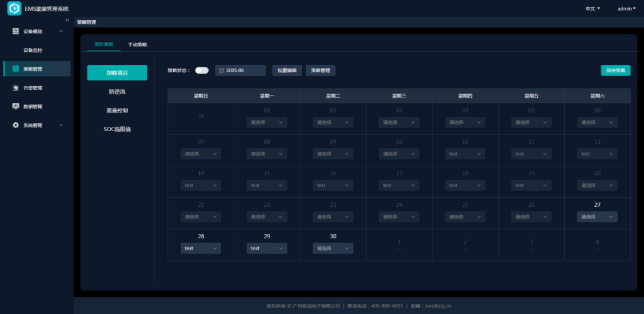This screenshot has width=644, height=314.
Task: Click the 2025-09 month picker field
Action: point(240,70)
